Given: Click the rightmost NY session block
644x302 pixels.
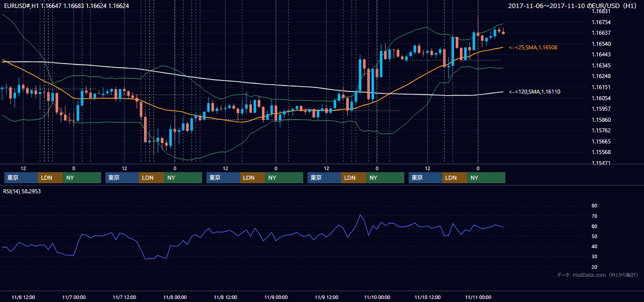Looking at the screenshot, I should pyautogui.click(x=486, y=178).
